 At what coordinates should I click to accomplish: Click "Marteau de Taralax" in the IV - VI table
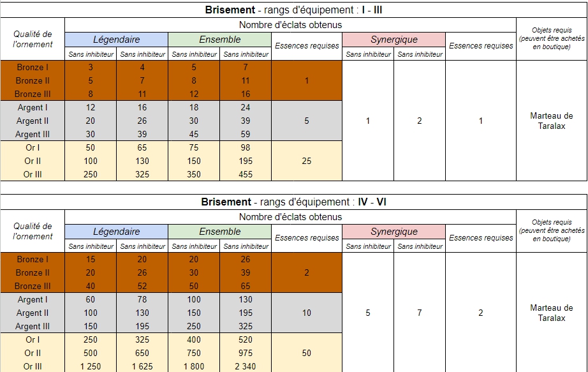coord(551,313)
